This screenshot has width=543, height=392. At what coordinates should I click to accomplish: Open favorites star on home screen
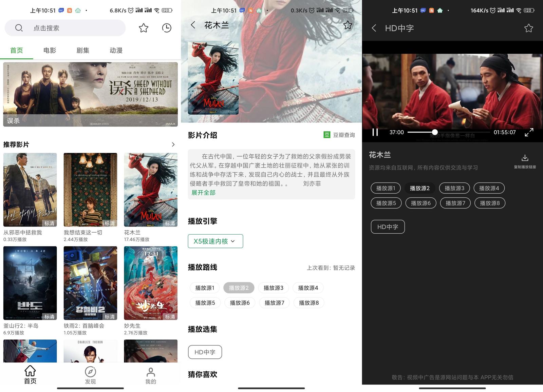point(144,28)
